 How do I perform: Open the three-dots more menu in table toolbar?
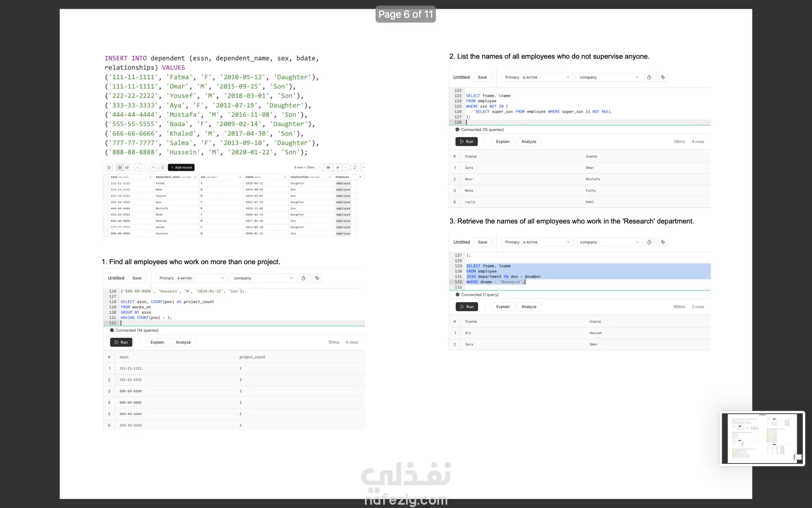tap(363, 167)
